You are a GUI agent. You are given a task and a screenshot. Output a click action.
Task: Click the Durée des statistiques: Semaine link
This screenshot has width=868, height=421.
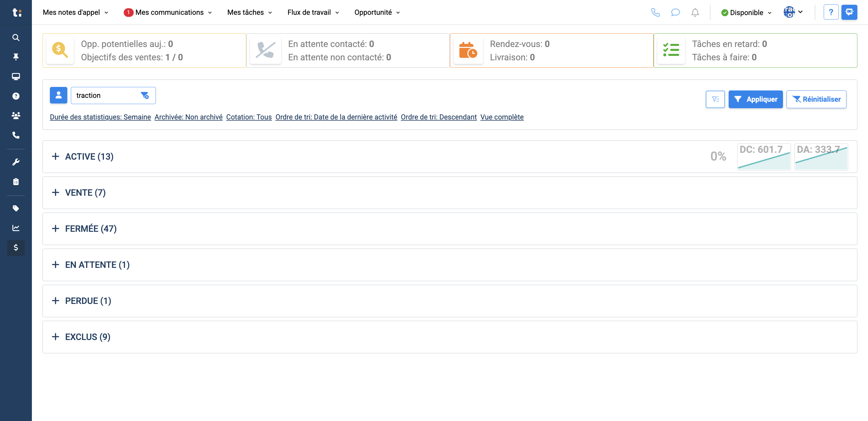click(x=100, y=117)
